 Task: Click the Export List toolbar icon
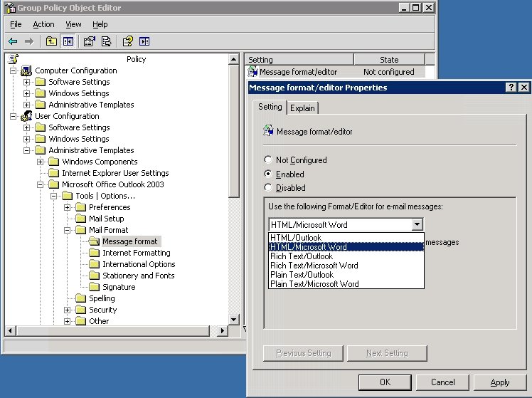(107, 41)
